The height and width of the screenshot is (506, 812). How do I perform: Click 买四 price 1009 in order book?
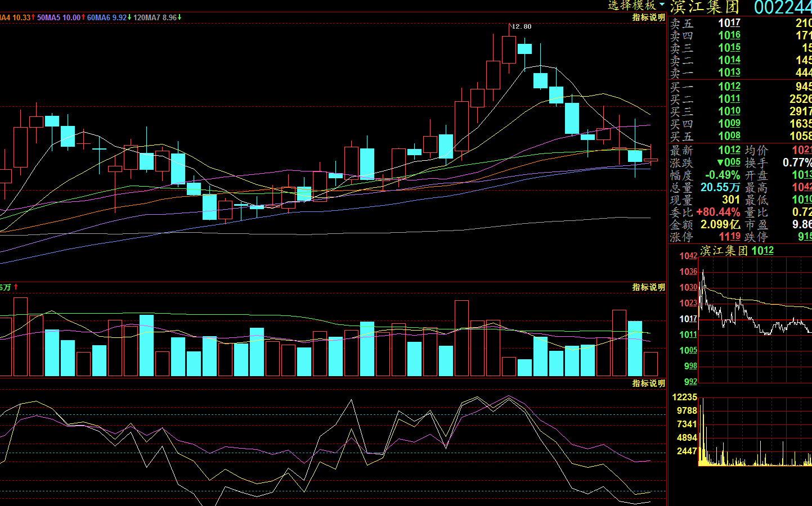click(x=729, y=124)
